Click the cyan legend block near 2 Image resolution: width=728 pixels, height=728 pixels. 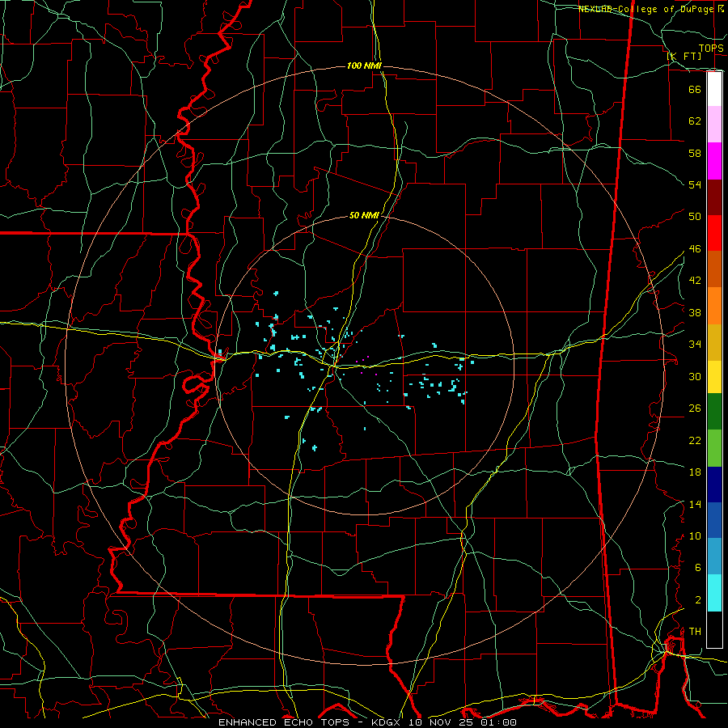(714, 593)
